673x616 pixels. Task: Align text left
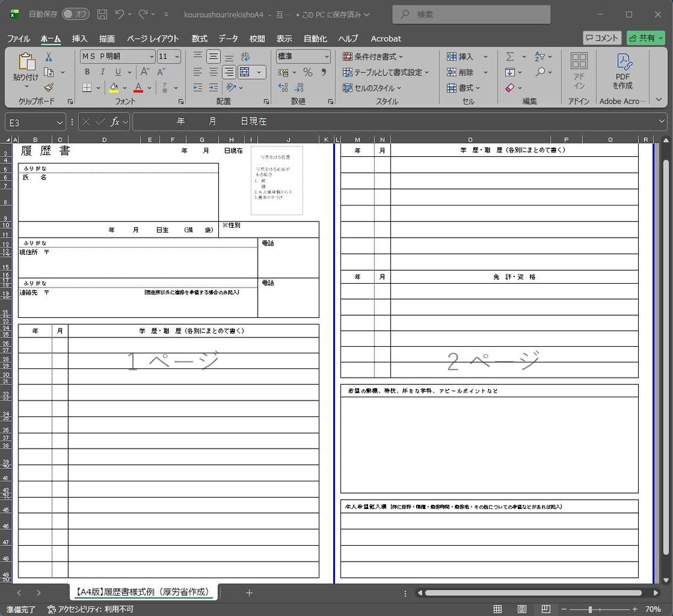[197, 72]
